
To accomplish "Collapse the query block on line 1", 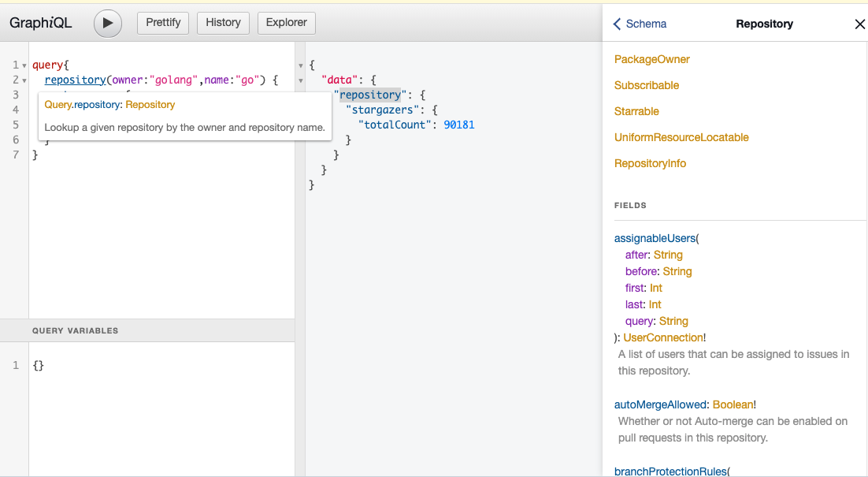I will pos(24,65).
